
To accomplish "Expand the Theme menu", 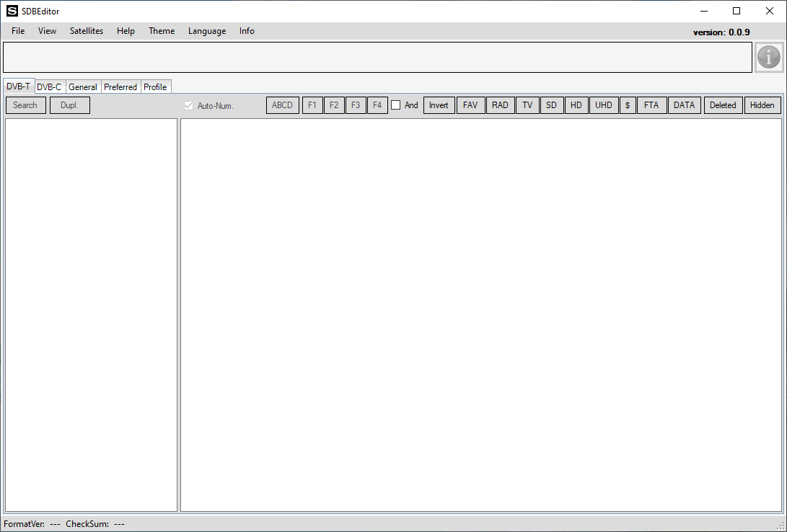I will (162, 31).
